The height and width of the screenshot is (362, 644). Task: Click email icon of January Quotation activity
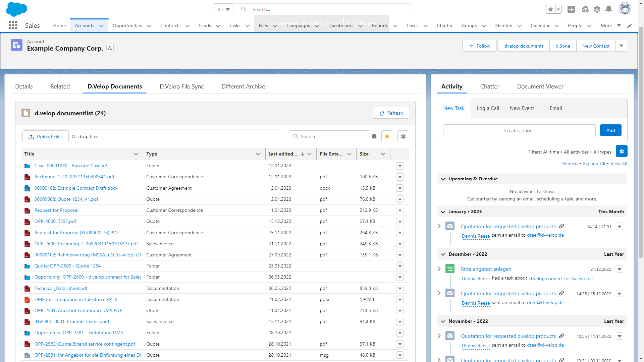coord(450,226)
